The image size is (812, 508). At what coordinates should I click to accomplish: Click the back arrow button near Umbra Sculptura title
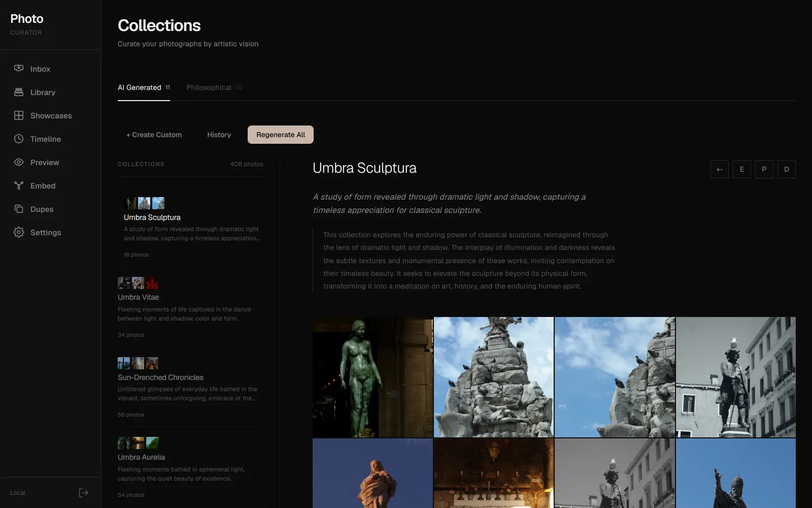click(x=720, y=169)
